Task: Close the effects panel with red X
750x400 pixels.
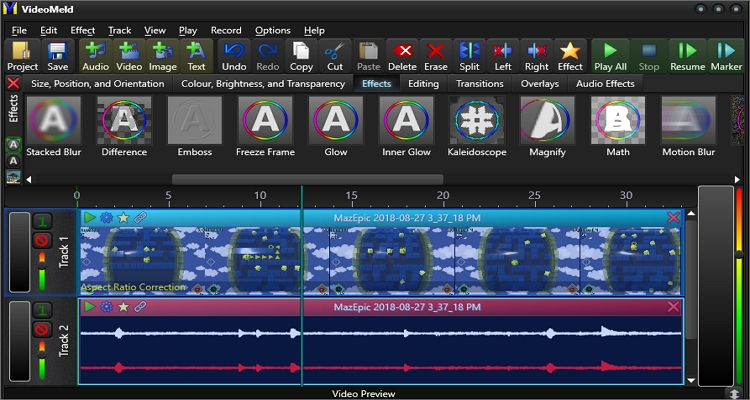Action: click(13, 83)
